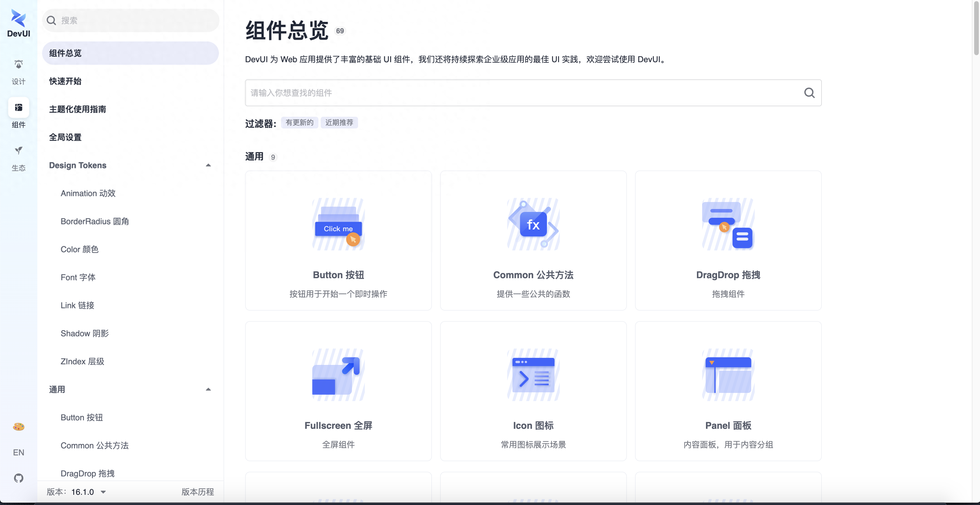
Task: Open BorderRadius 圆角 sidebar item
Action: (x=95, y=222)
